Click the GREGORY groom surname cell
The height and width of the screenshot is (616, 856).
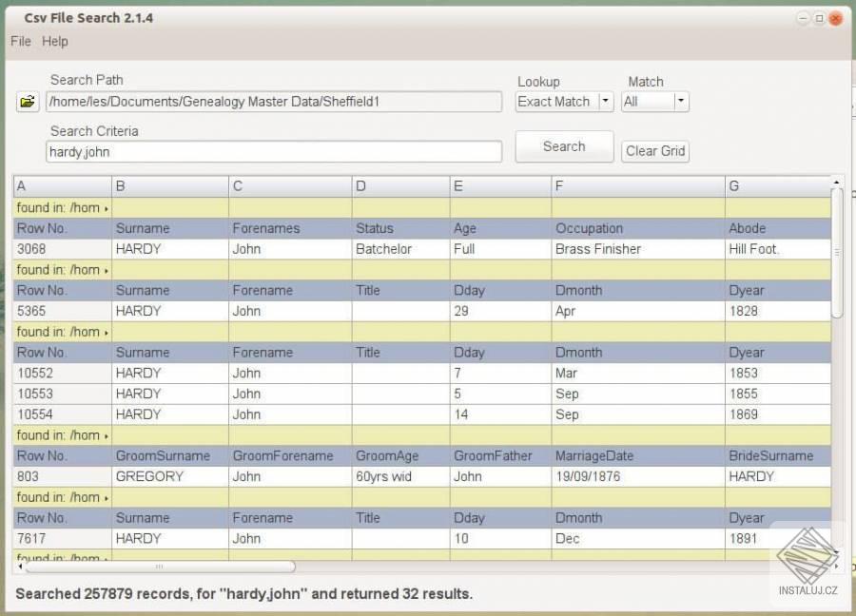tap(170, 477)
